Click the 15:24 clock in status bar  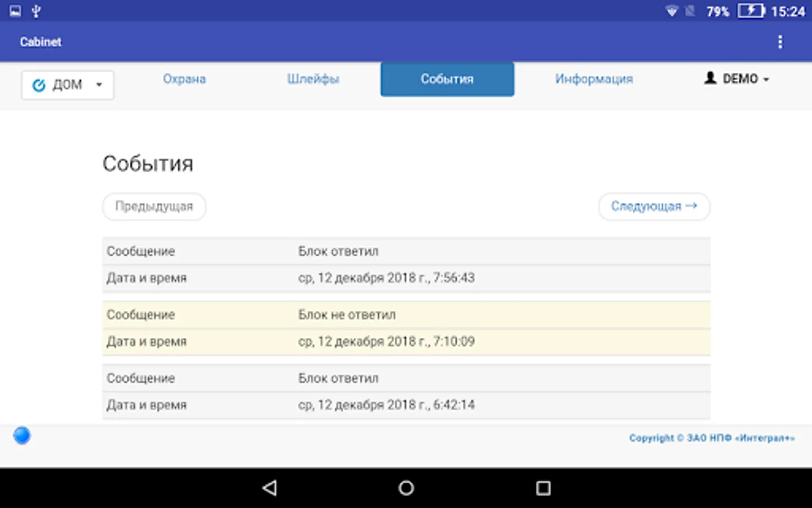(788, 11)
